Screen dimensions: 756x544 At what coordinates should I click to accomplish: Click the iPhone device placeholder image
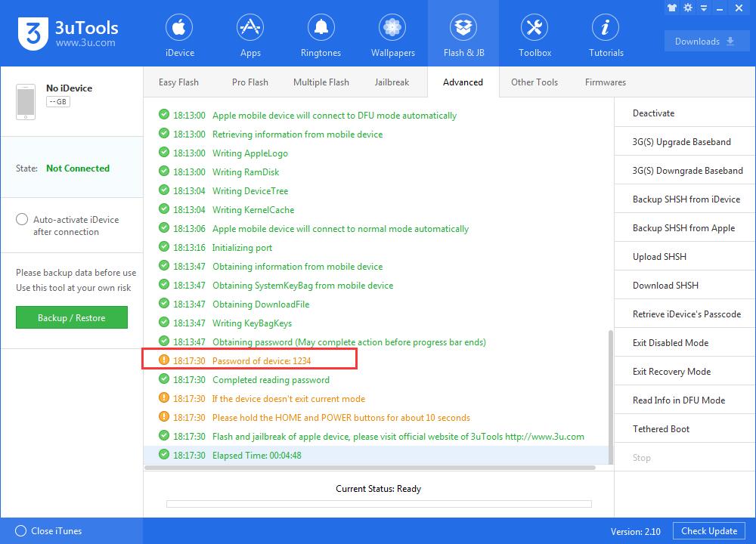[x=26, y=102]
